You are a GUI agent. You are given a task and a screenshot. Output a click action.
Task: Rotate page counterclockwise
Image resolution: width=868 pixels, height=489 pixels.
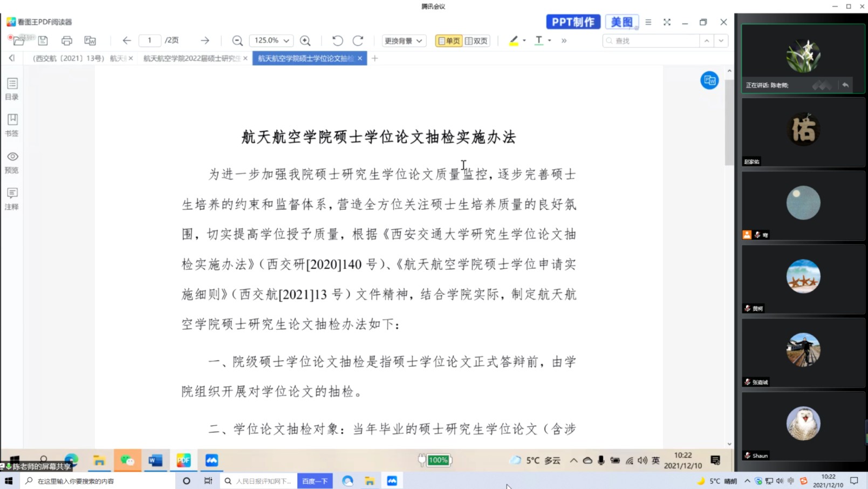click(338, 40)
